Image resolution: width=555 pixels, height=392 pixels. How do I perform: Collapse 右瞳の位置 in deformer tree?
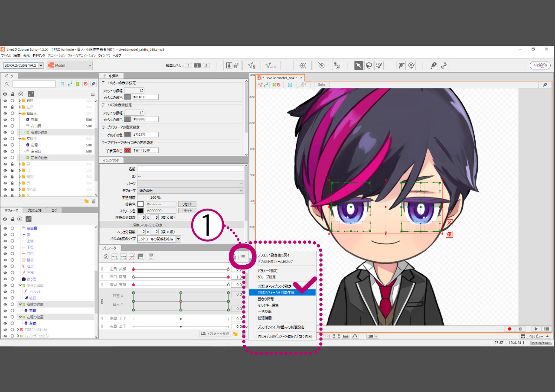pyautogui.click(x=20, y=304)
